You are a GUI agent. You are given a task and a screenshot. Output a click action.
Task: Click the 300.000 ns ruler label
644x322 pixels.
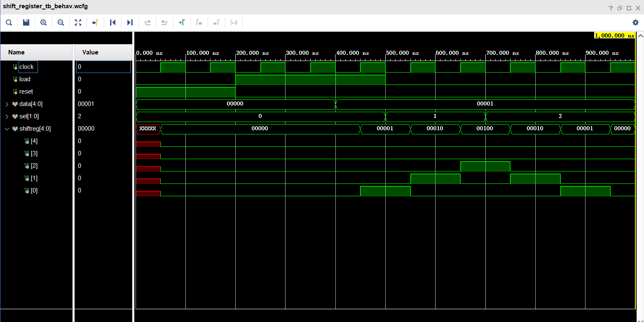(303, 53)
